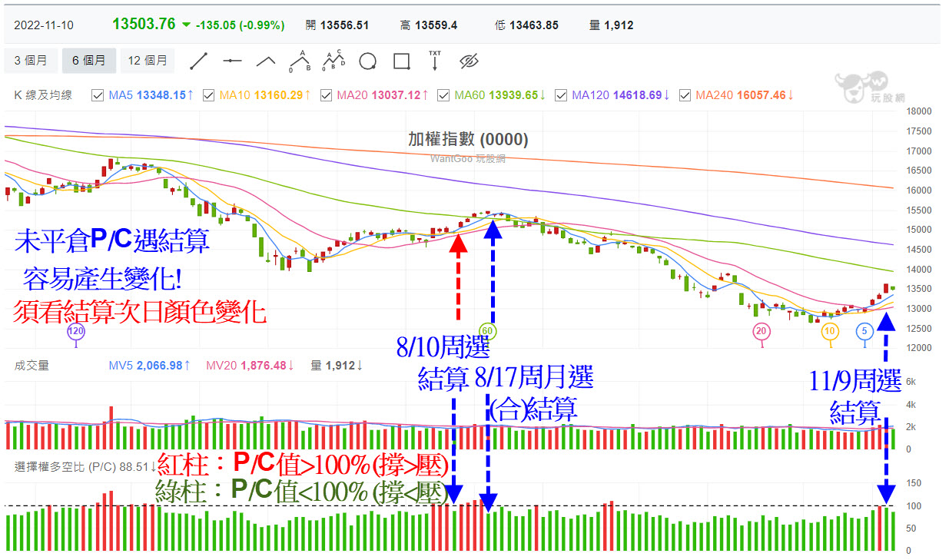Select the circled 120 MA marker
The image size is (949, 560).
pos(75,331)
